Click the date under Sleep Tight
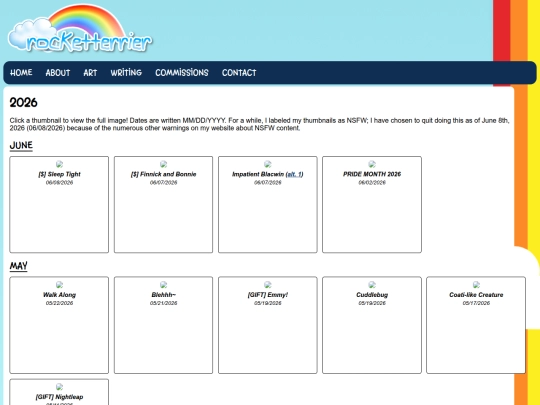 point(59,183)
